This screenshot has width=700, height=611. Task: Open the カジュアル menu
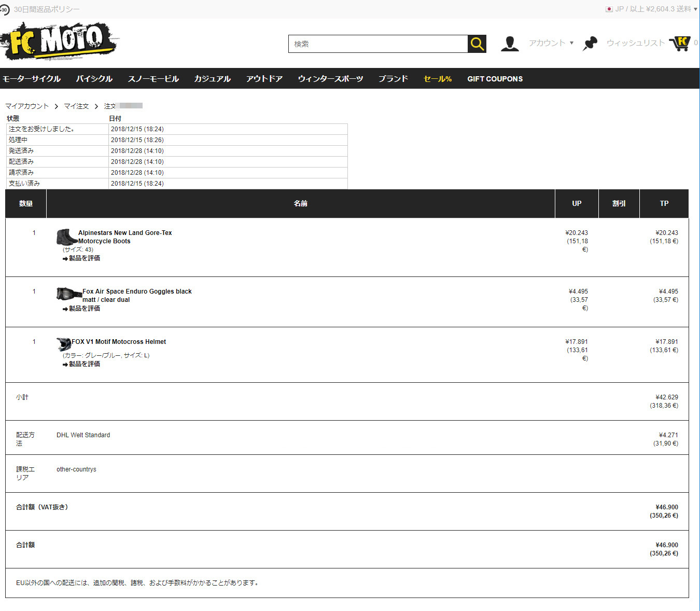213,79
